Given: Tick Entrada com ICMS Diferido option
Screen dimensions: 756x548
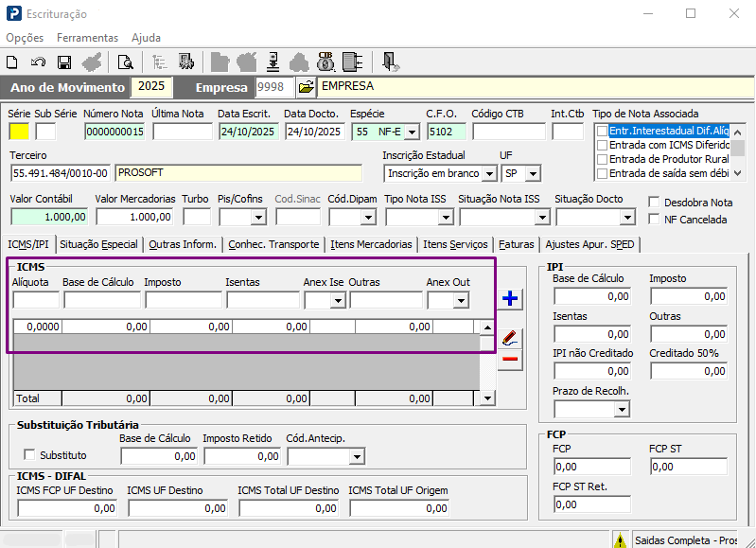Looking at the screenshot, I should pyautogui.click(x=601, y=146).
